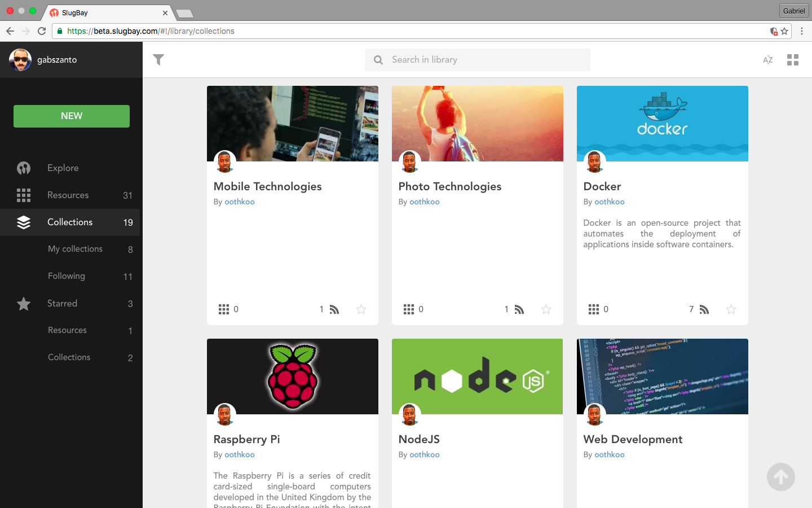Open the Web Development collection title
Viewport: 812px width, 508px height.
[633, 439]
